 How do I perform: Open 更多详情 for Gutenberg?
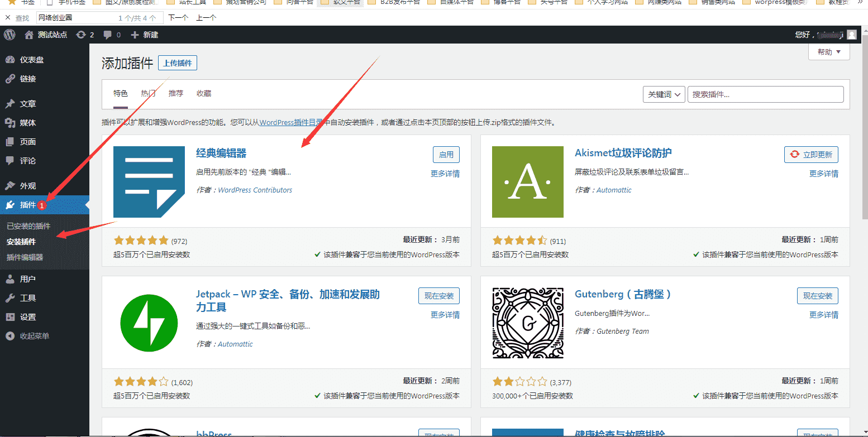point(824,315)
